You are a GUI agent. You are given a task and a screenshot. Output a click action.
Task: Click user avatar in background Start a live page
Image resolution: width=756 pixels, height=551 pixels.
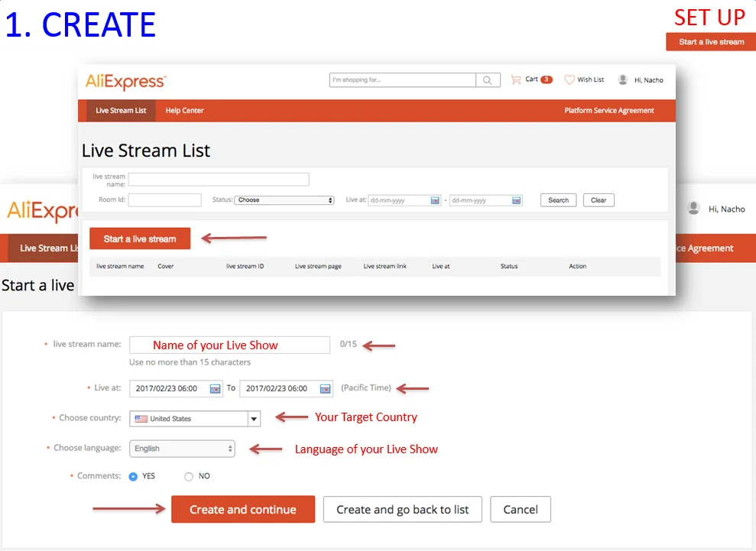tap(694, 209)
